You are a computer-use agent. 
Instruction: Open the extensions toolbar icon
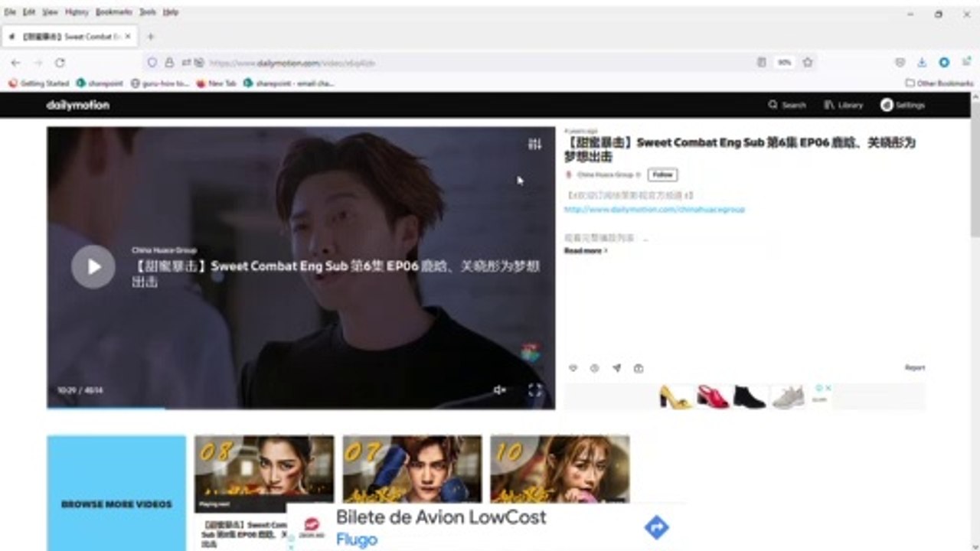coord(966,63)
